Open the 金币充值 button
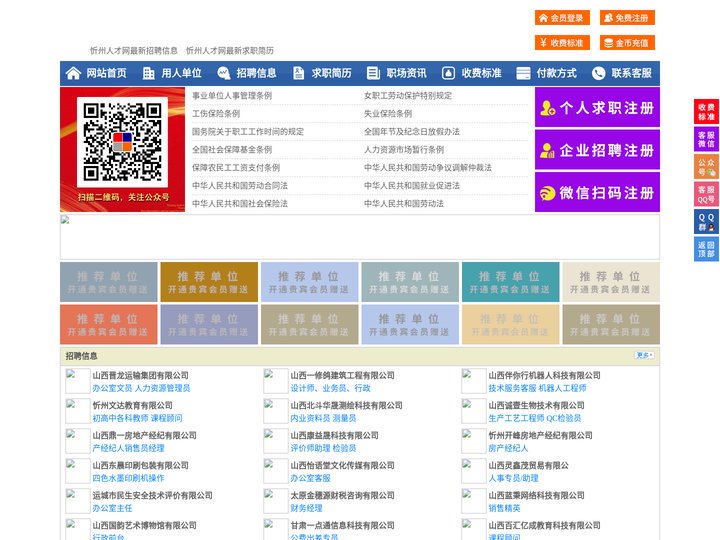 click(x=627, y=43)
